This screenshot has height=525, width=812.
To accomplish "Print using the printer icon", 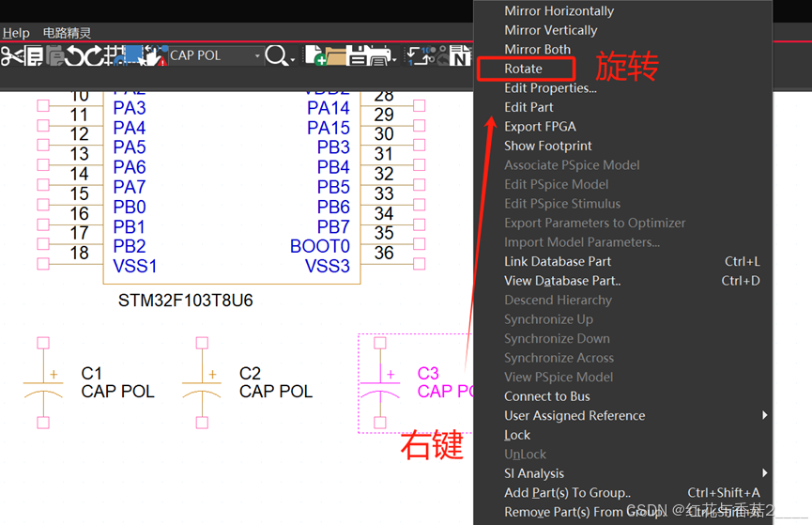I will pos(379,56).
